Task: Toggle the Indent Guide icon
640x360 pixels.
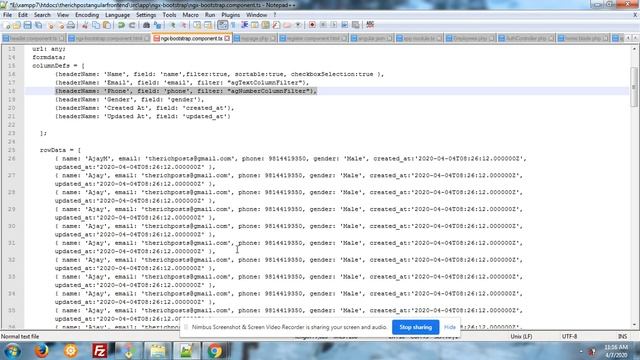Action: coord(244,25)
